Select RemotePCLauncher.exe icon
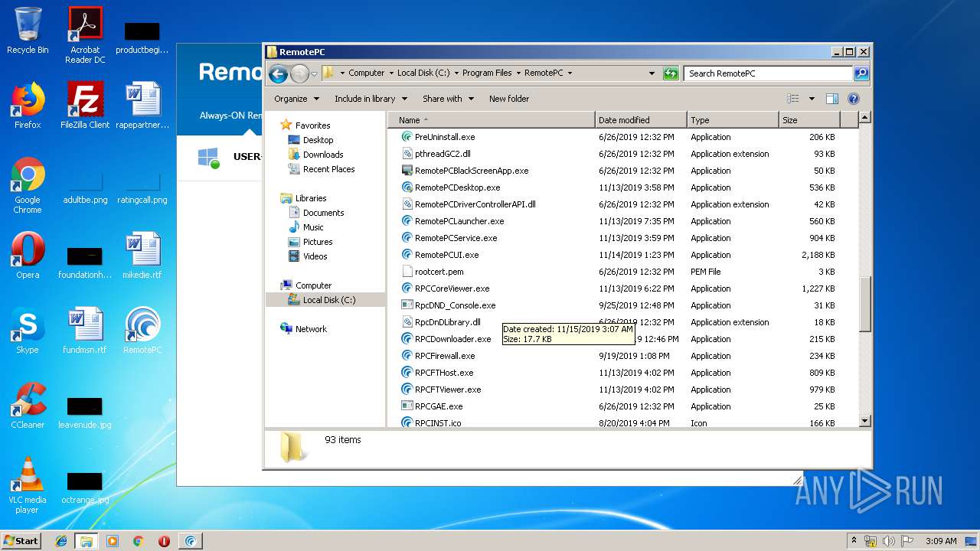 [x=407, y=221]
